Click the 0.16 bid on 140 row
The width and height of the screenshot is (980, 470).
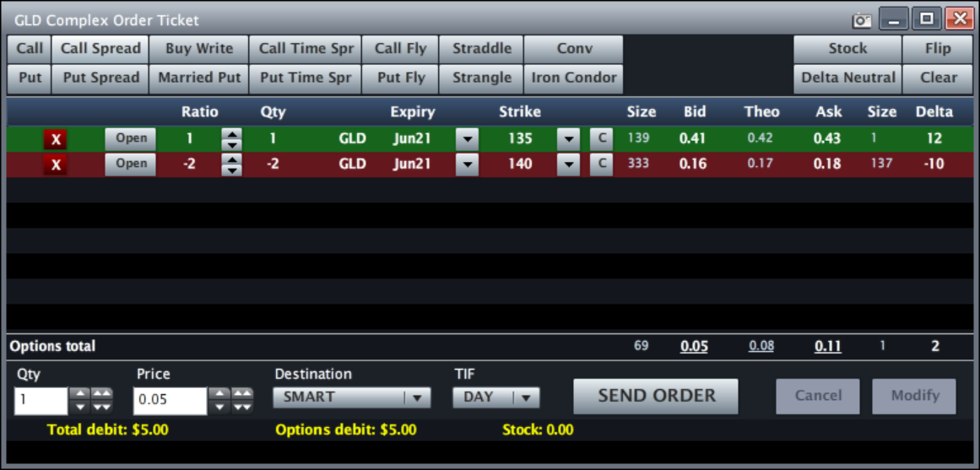coord(692,165)
